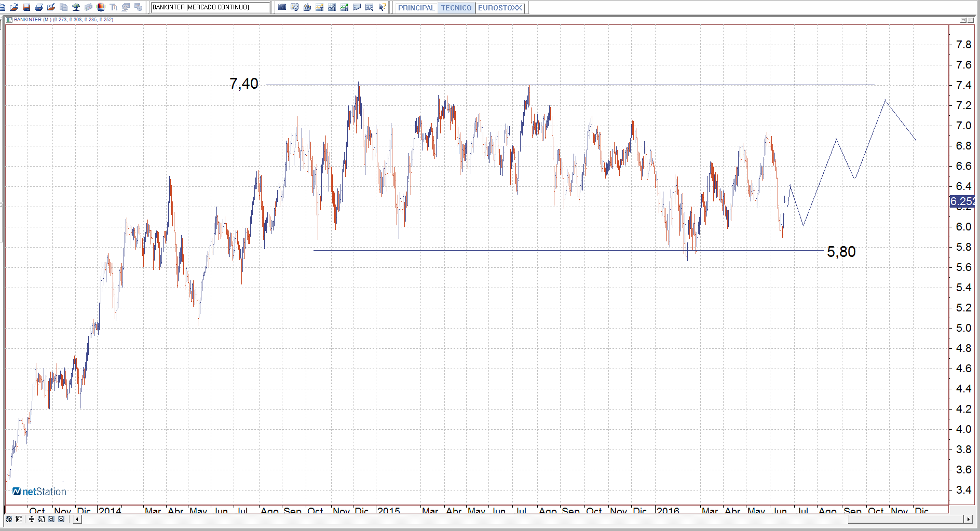The image size is (980, 531).
Task: Switch to the PRINCIPAL tab
Action: (x=416, y=8)
